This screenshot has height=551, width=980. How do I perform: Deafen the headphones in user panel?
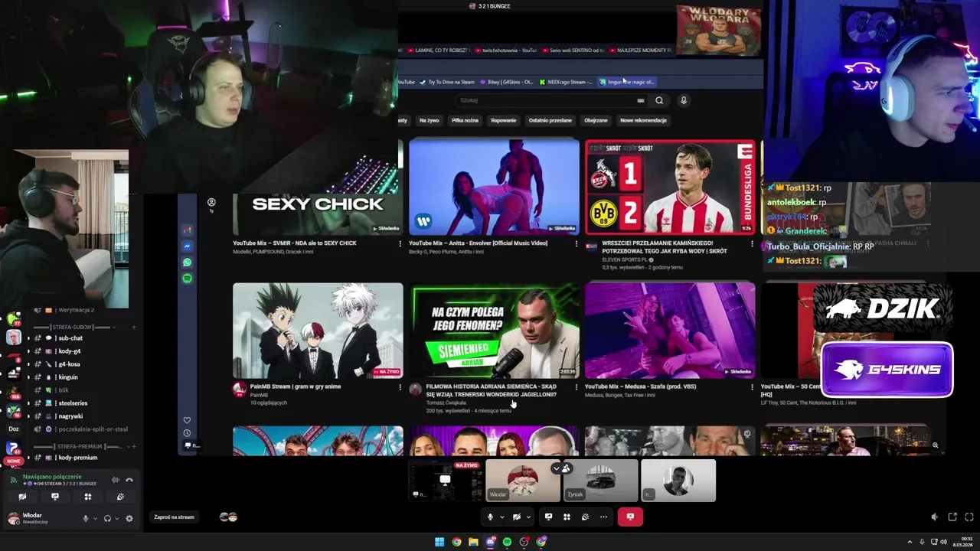point(107,518)
